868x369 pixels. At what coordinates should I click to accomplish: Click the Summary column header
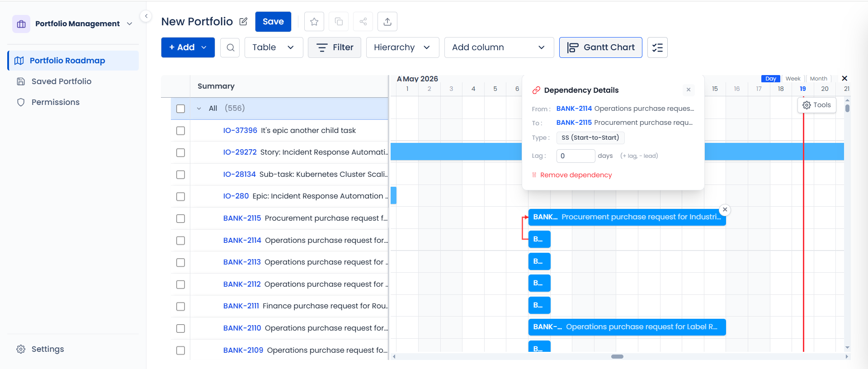click(x=216, y=86)
